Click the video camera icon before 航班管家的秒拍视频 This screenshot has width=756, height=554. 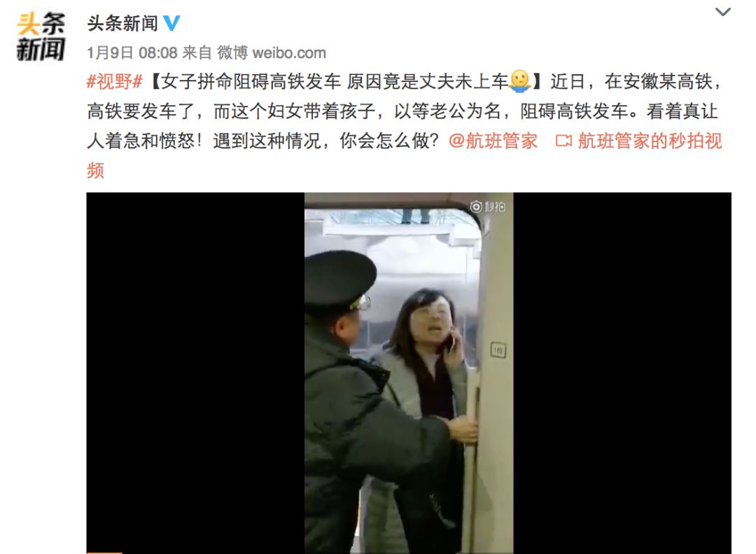[x=563, y=141]
